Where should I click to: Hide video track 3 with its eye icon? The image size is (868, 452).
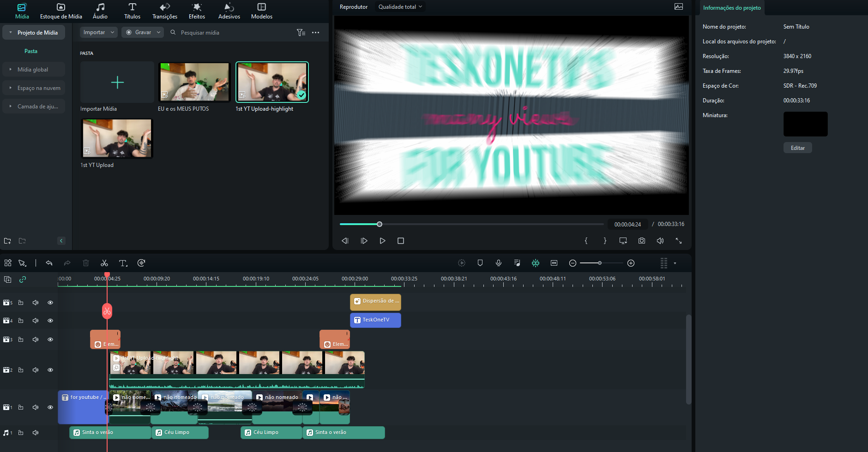point(50,339)
